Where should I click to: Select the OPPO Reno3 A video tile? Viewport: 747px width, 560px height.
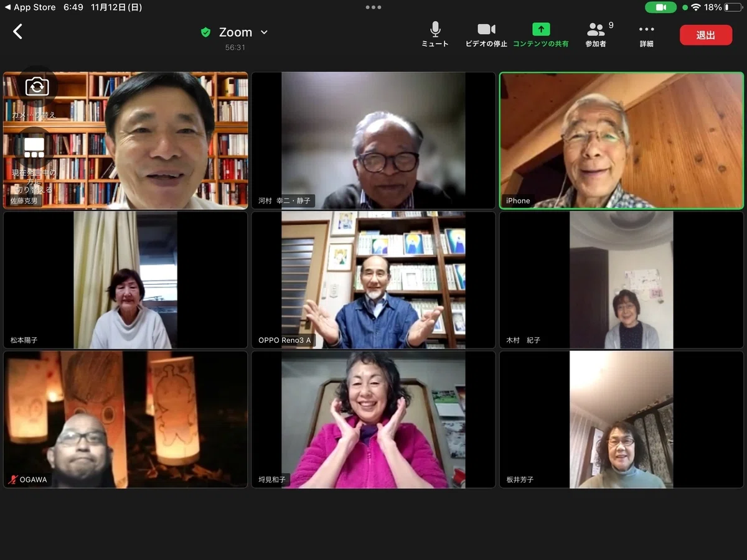374,280
